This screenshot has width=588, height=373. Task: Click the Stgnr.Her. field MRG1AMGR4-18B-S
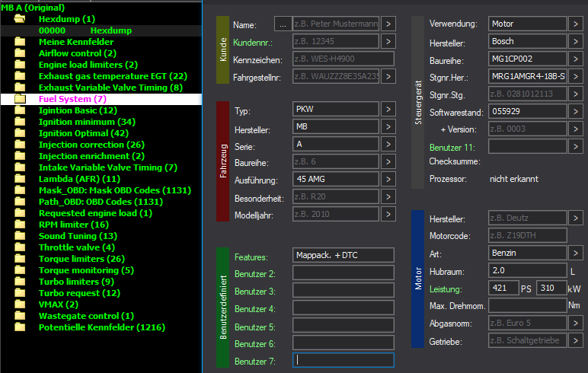[527, 76]
